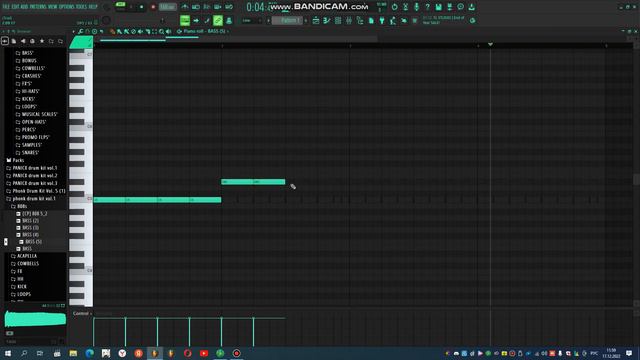Click the playback speaker tool in piano roll
The height and width of the screenshot is (360, 640).
click(169, 31)
